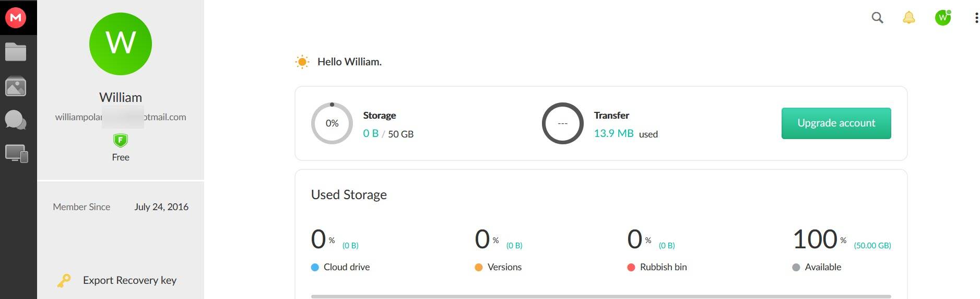Click the search magnifier icon

click(x=878, y=18)
